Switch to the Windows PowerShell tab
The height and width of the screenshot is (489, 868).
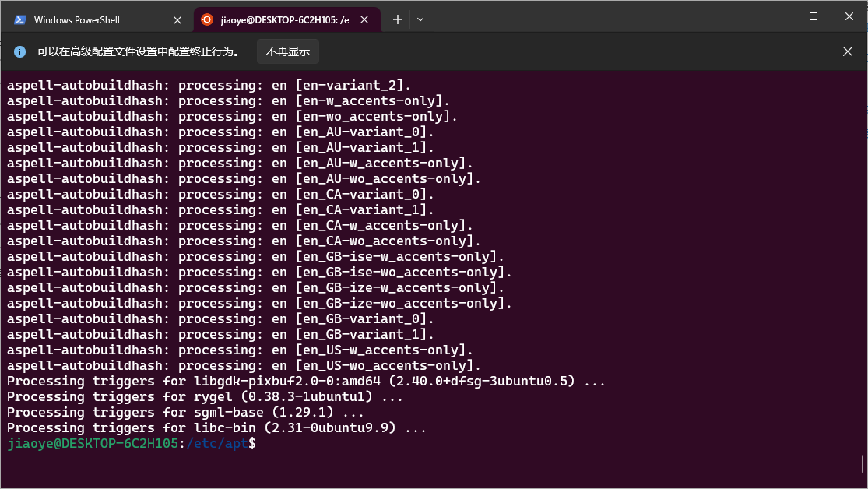click(x=87, y=20)
